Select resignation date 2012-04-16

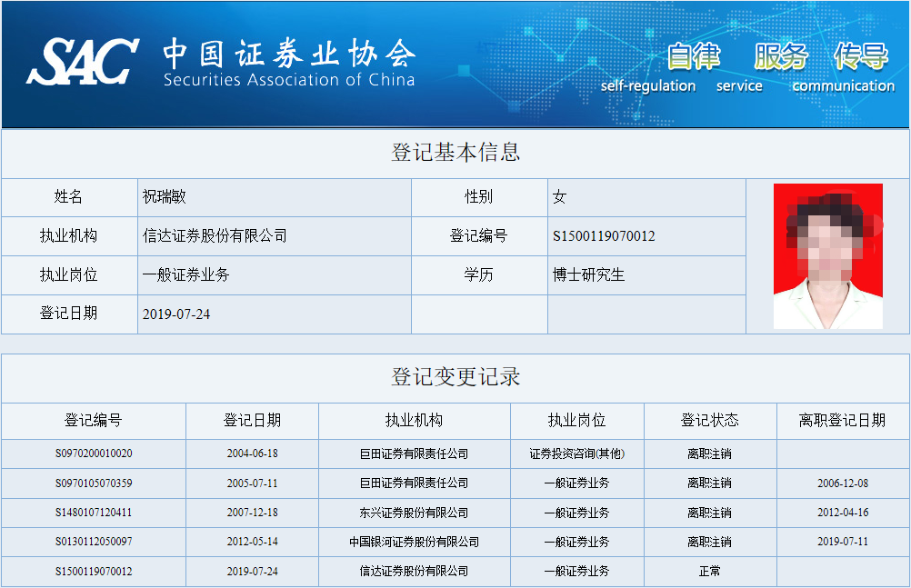click(843, 513)
